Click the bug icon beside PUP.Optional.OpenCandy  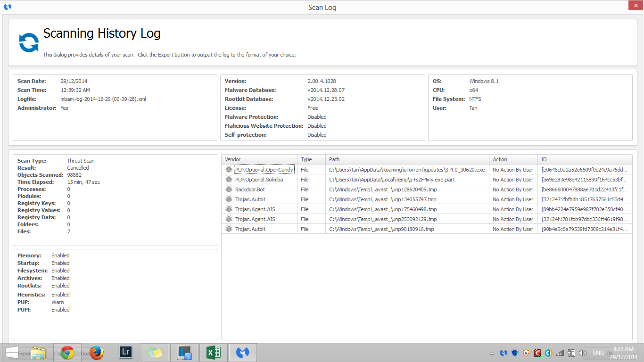coord(229,170)
